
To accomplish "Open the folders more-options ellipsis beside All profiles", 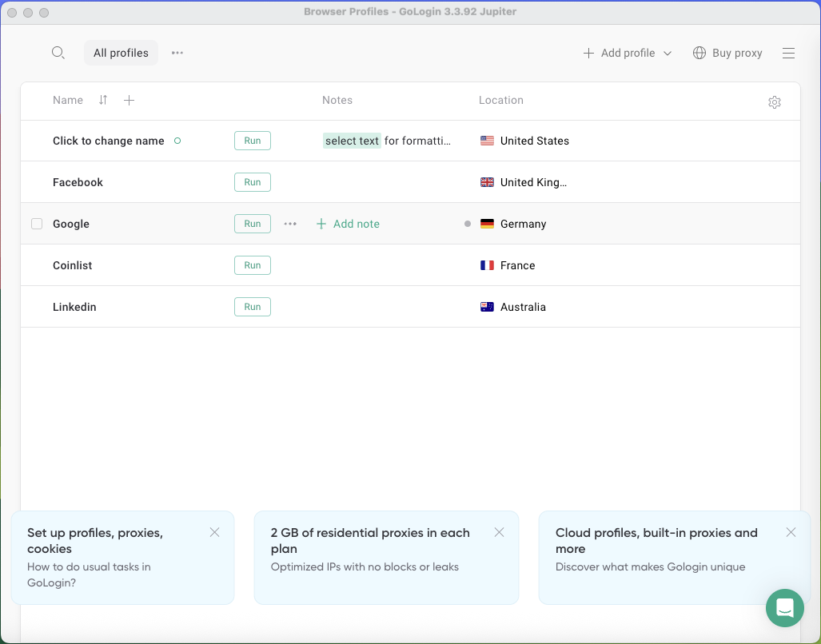I will pos(177,53).
